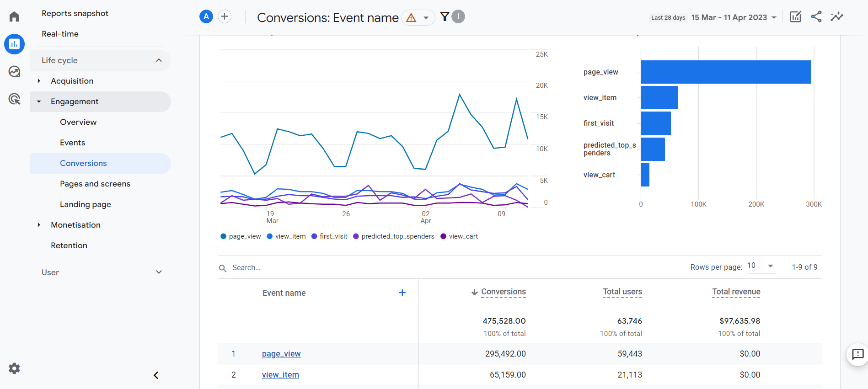Open the Advertising icon in left rail
Screen dimensions: 868x389
tap(14, 99)
